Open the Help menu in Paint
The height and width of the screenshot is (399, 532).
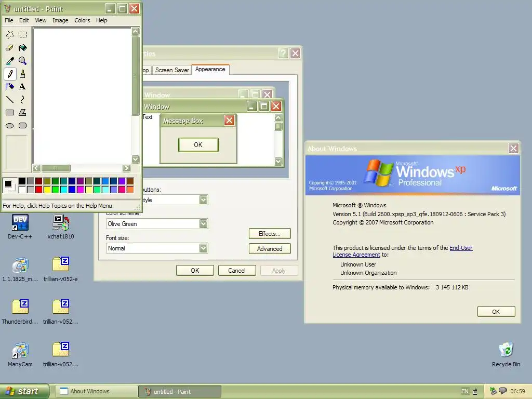[101, 20]
